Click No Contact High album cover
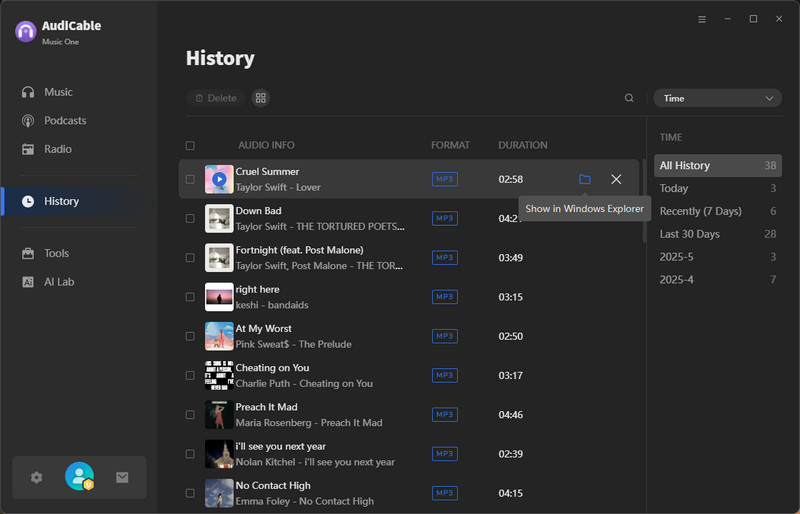 [219, 493]
